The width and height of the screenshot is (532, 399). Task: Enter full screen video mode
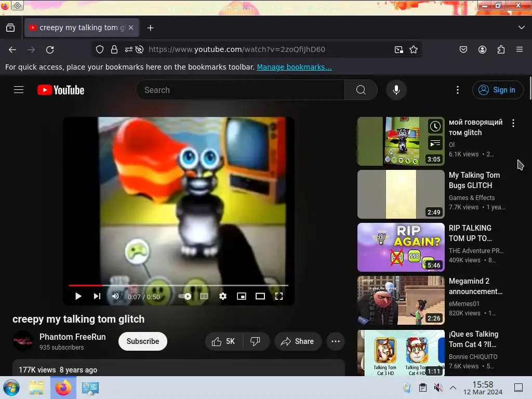(x=279, y=296)
